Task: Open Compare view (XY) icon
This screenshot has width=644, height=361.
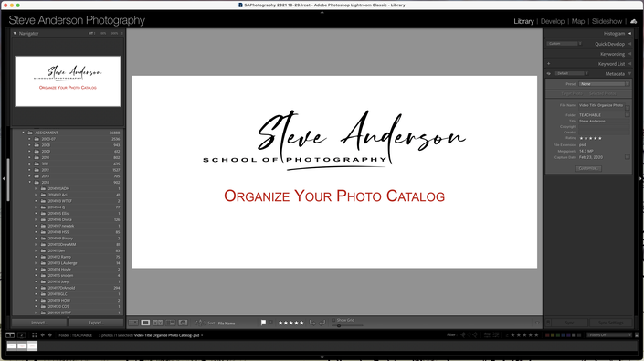Action: coord(158,323)
